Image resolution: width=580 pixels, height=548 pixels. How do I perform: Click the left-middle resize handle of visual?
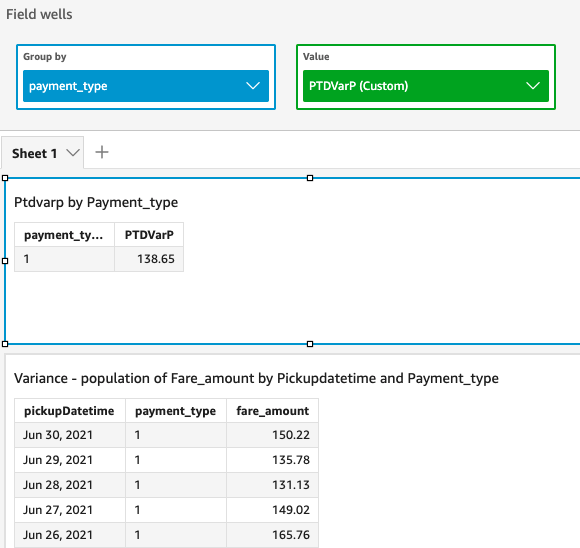point(5,261)
